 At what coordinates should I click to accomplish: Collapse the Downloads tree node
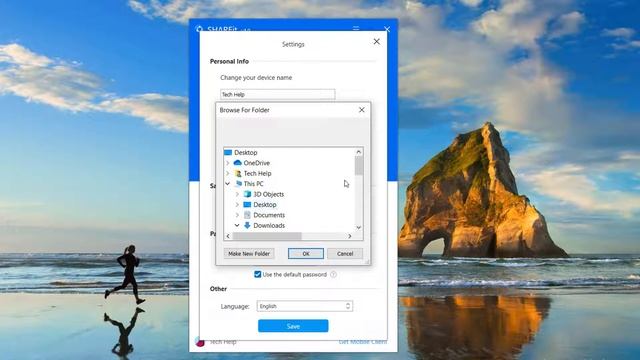pyautogui.click(x=237, y=225)
